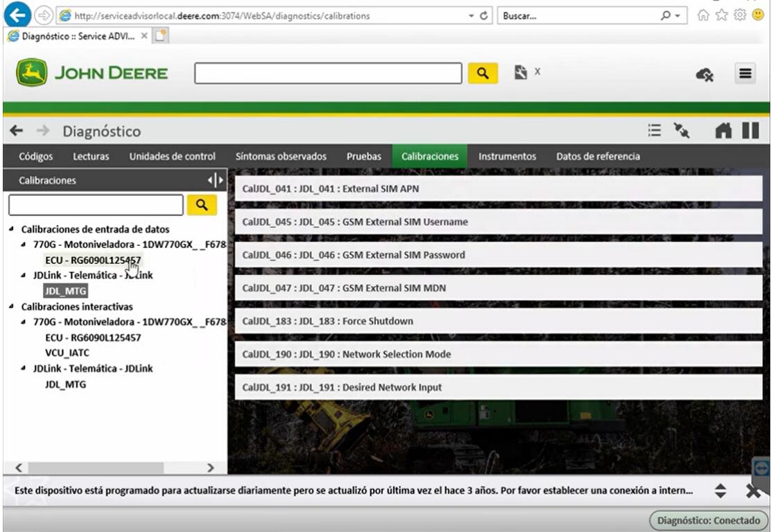Open the Datos de referencia tab
Viewport: 771px width, 532px height.
pos(598,157)
